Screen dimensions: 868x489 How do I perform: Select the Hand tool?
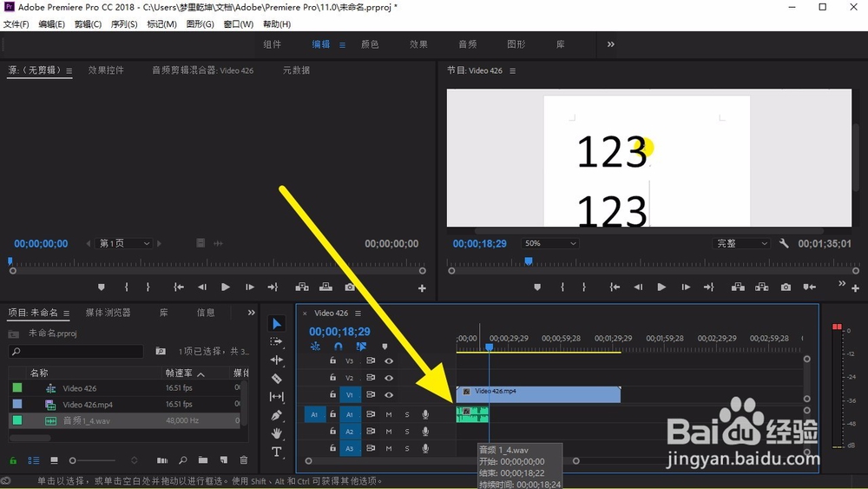[x=277, y=433]
